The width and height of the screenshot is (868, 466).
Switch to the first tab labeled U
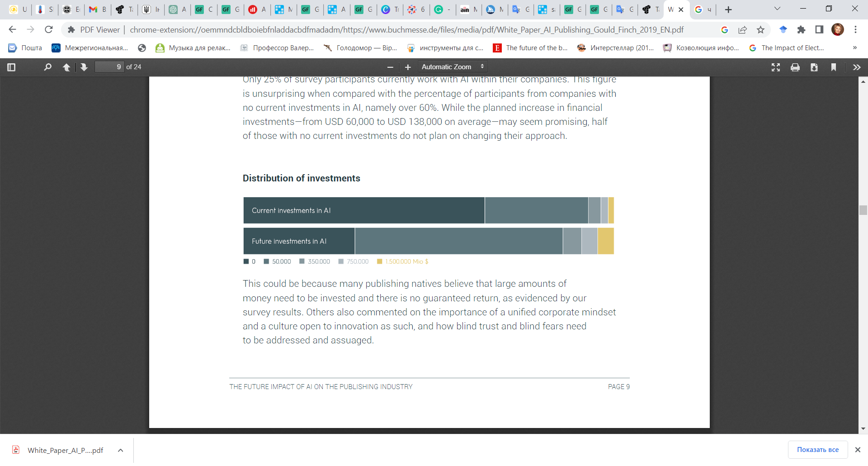18,10
